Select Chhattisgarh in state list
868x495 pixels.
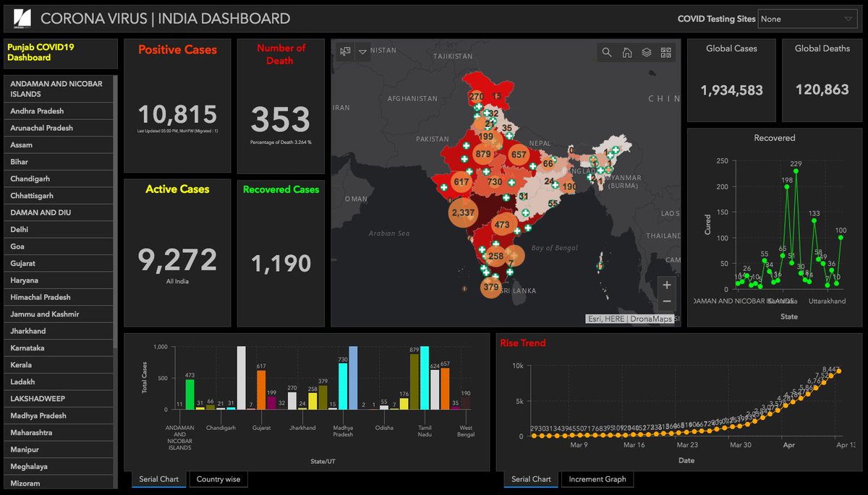58,196
